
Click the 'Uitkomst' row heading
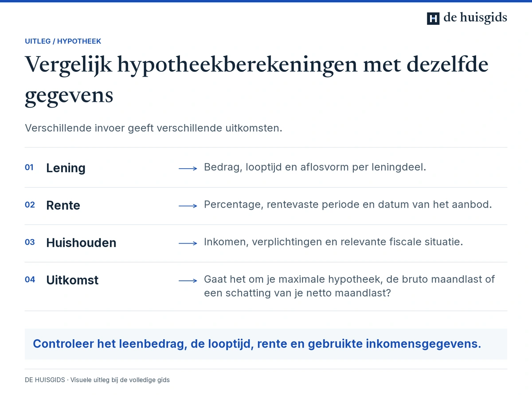(x=72, y=280)
